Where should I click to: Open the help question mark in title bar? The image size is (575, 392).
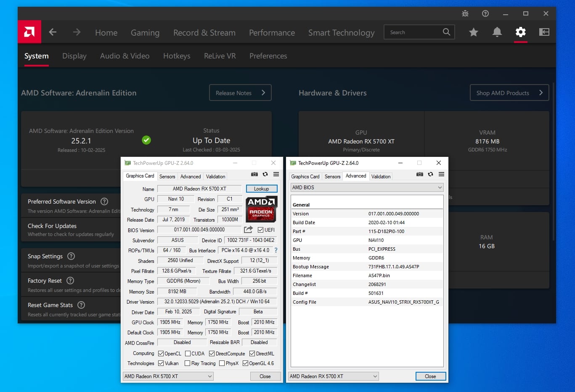click(x=485, y=13)
